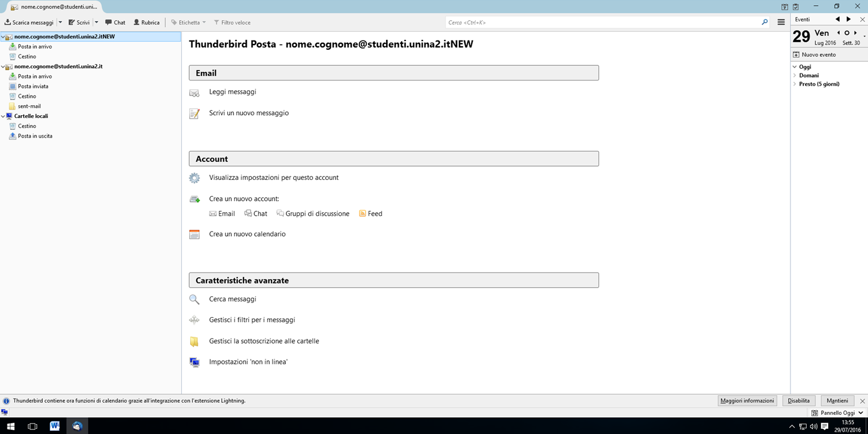Image resolution: width=868 pixels, height=434 pixels.
Task: Open Scarica messaggi dropdown arrow
Action: coord(60,23)
